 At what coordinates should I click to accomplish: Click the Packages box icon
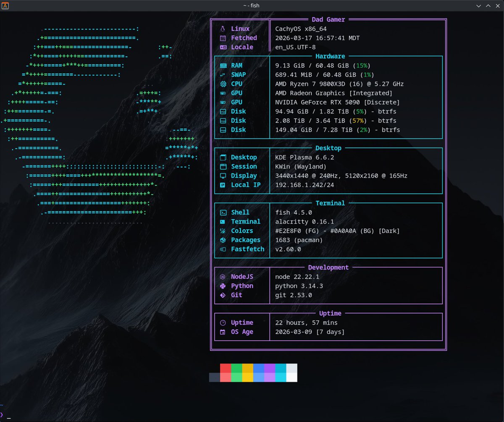223,240
